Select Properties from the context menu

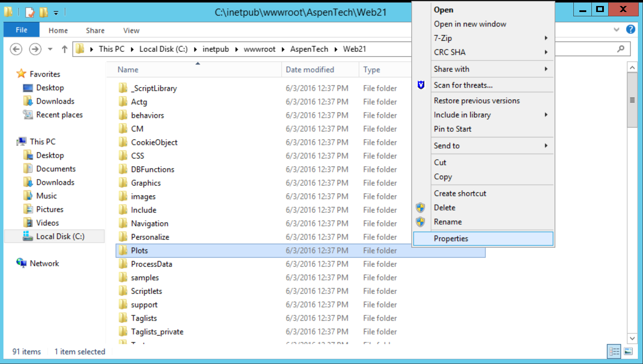451,238
